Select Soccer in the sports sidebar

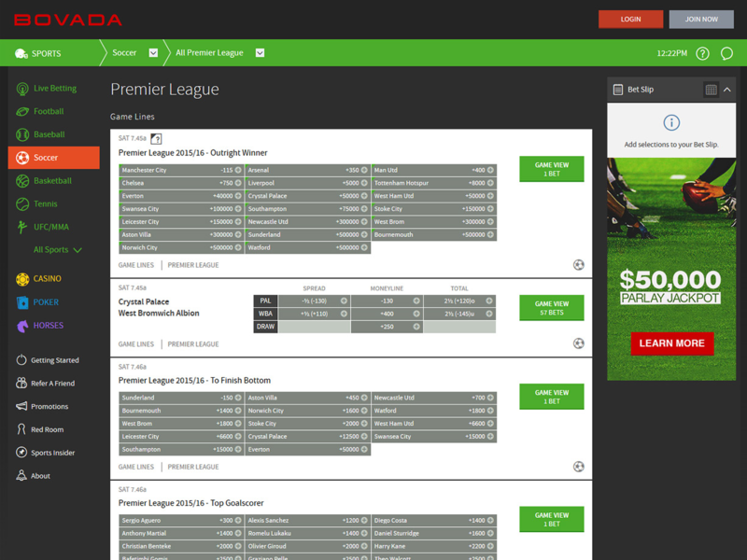point(54,158)
